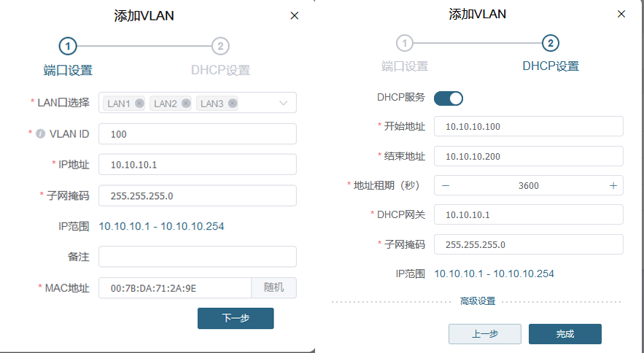The width and height of the screenshot is (644, 353).
Task: Select step 2 DHCP设置 in left dialog
Action: 220,47
